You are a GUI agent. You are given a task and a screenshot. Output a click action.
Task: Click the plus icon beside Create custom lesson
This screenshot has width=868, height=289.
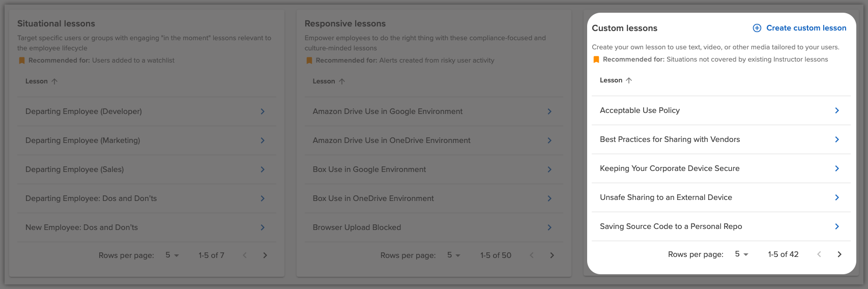tap(757, 28)
